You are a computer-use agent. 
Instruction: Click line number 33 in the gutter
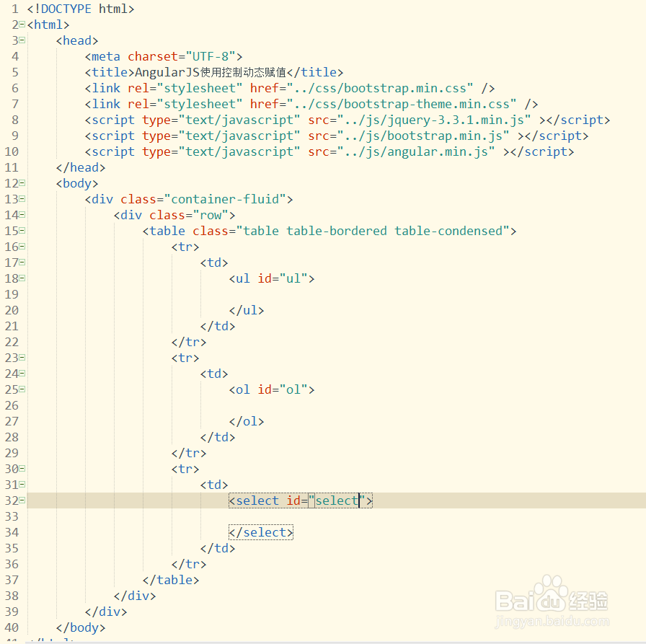(12, 516)
